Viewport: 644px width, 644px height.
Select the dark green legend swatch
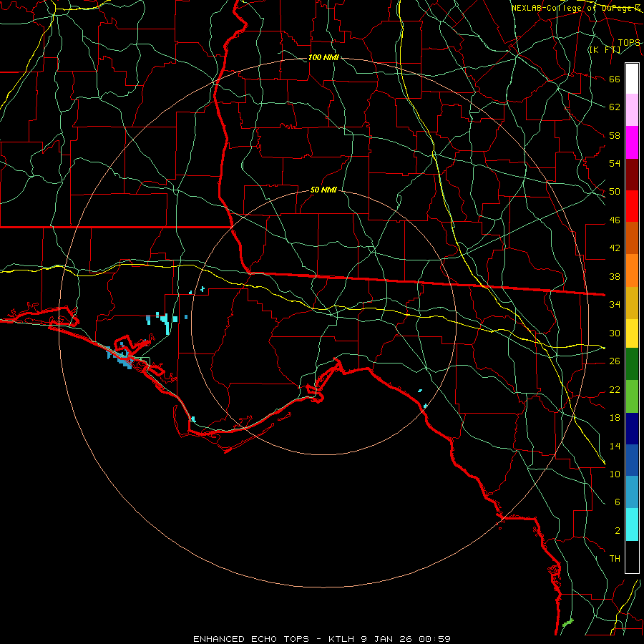pos(632,364)
